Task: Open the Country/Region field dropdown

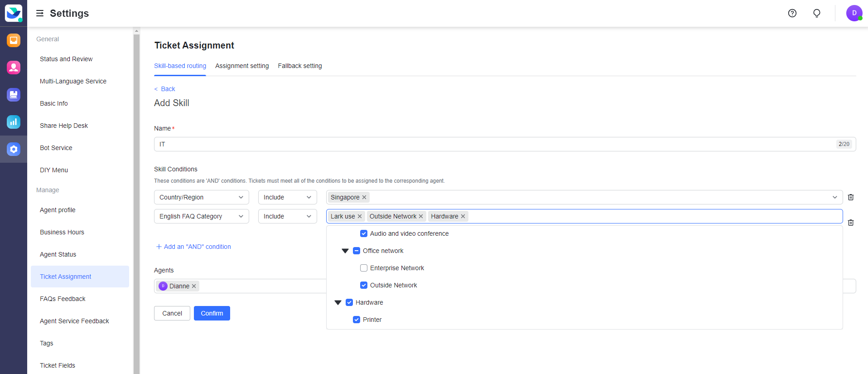Action: [201, 197]
